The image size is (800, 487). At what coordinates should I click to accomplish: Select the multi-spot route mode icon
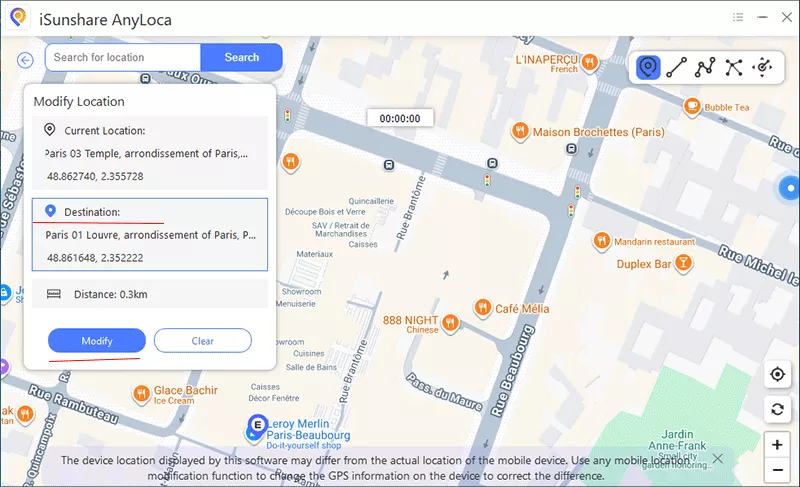coord(705,67)
